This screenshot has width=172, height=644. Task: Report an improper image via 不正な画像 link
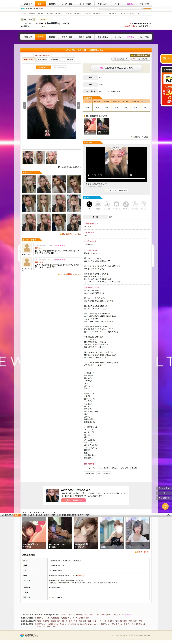click(70, 167)
